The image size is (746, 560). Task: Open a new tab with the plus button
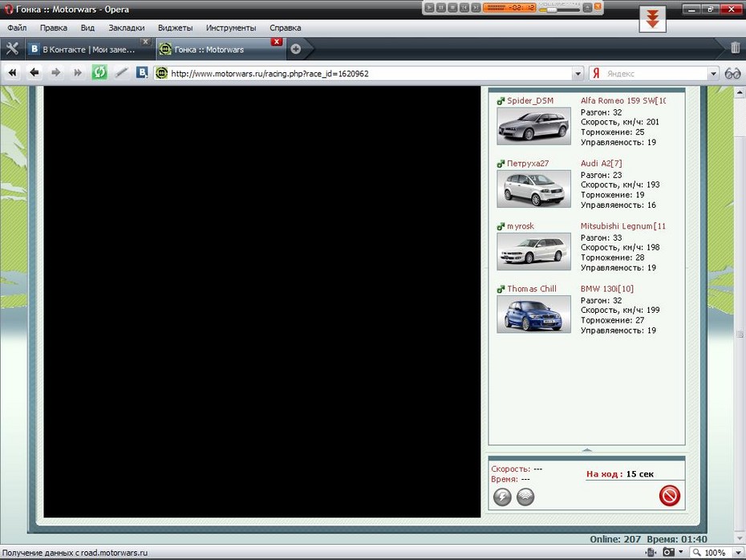pos(295,49)
